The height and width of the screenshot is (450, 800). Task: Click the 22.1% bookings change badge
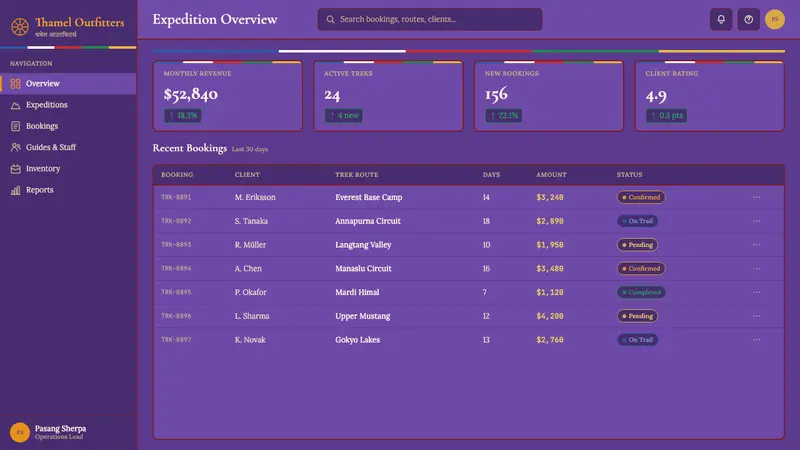(504, 116)
